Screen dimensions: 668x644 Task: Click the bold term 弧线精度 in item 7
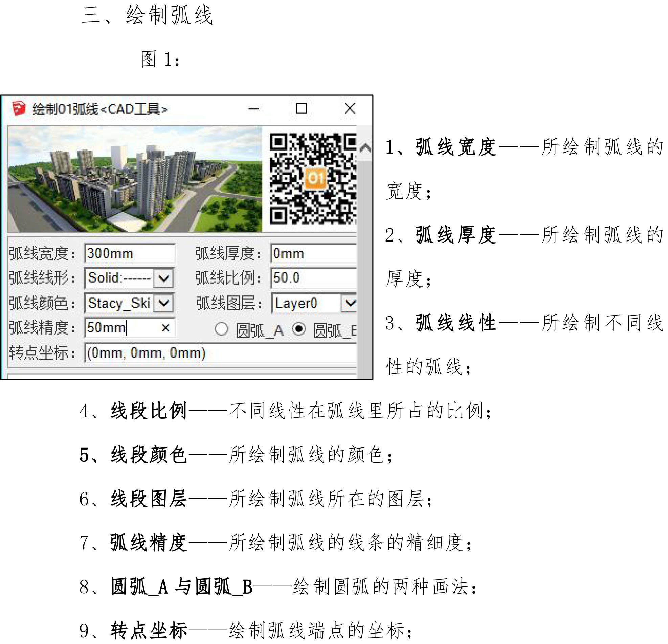pyautogui.click(x=149, y=543)
